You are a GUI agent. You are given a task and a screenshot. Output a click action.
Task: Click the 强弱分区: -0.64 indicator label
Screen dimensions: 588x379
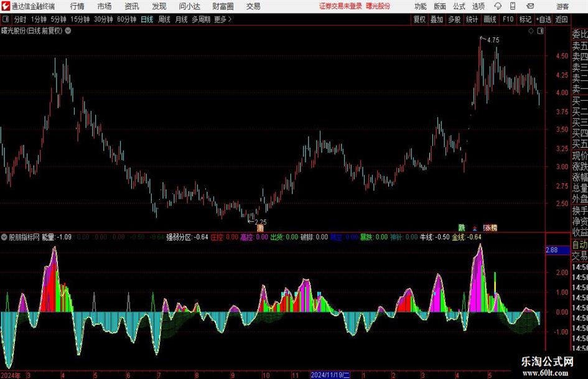coord(187,237)
